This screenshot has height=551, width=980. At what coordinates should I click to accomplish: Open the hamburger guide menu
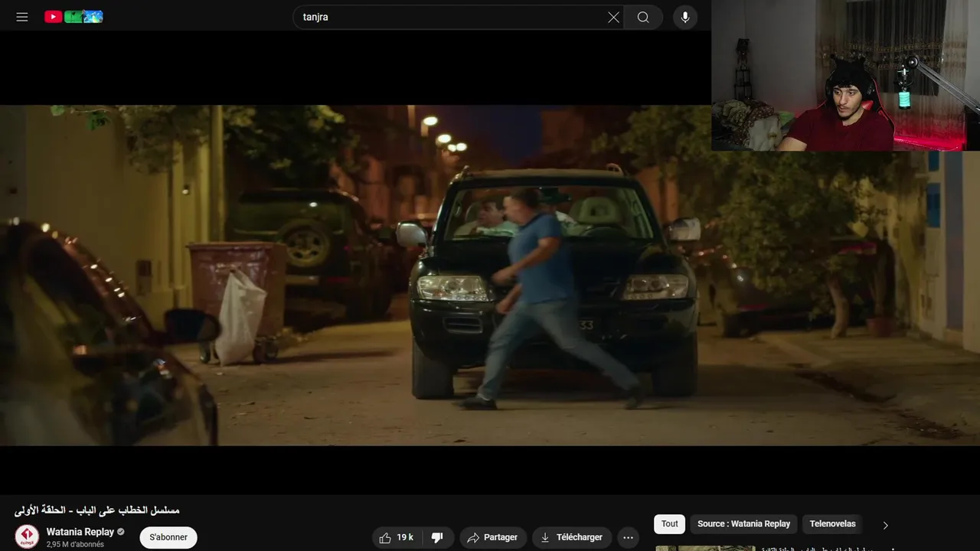[22, 17]
